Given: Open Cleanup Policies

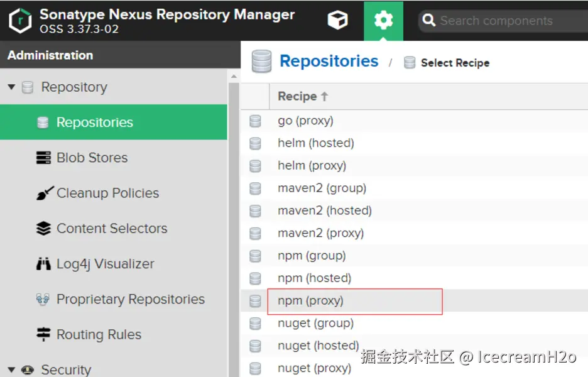Looking at the screenshot, I should (x=107, y=193).
